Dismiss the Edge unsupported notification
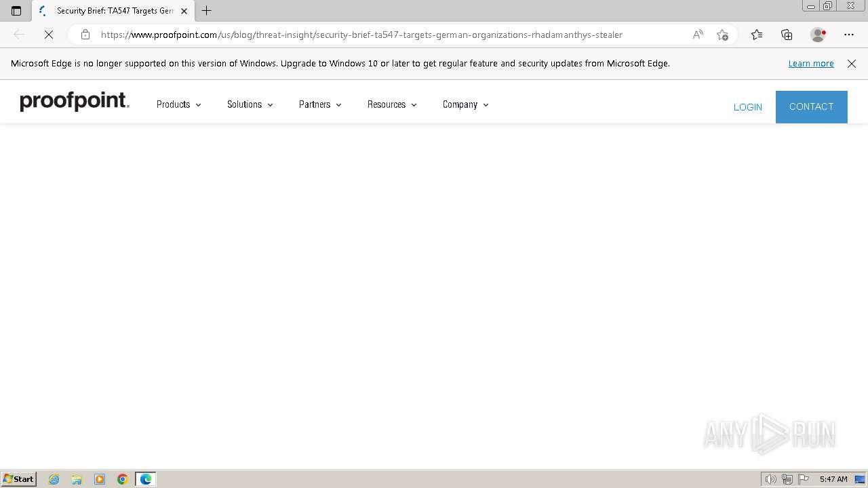 click(x=852, y=64)
